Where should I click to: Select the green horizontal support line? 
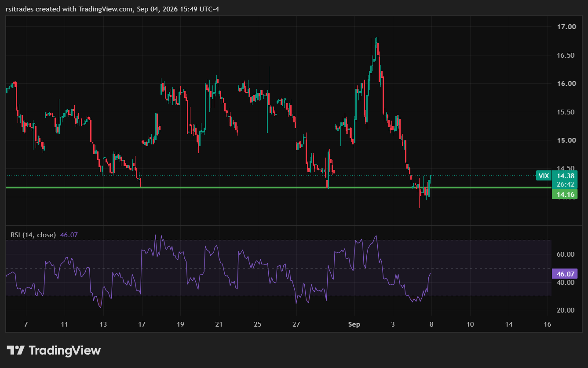click(x=278, y=188)
